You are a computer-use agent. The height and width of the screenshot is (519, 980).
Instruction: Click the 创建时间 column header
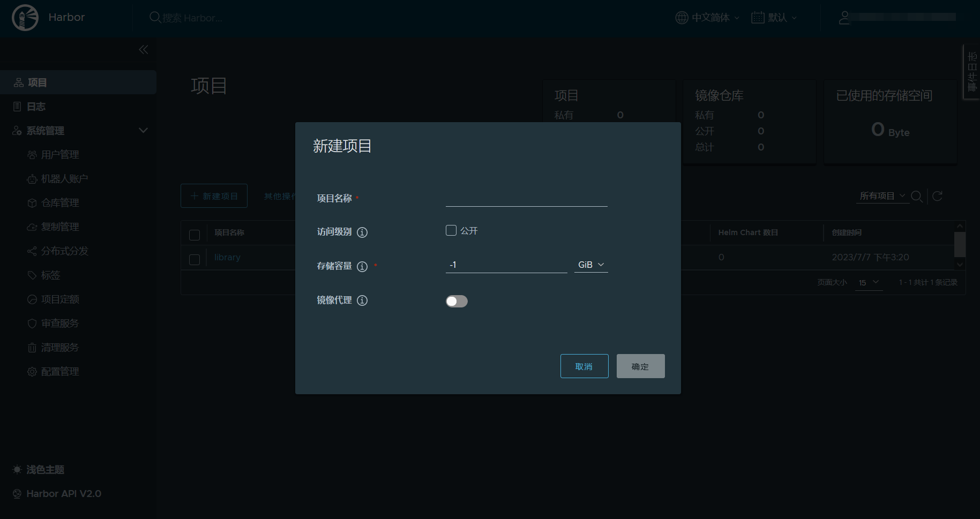coord(847,232)
